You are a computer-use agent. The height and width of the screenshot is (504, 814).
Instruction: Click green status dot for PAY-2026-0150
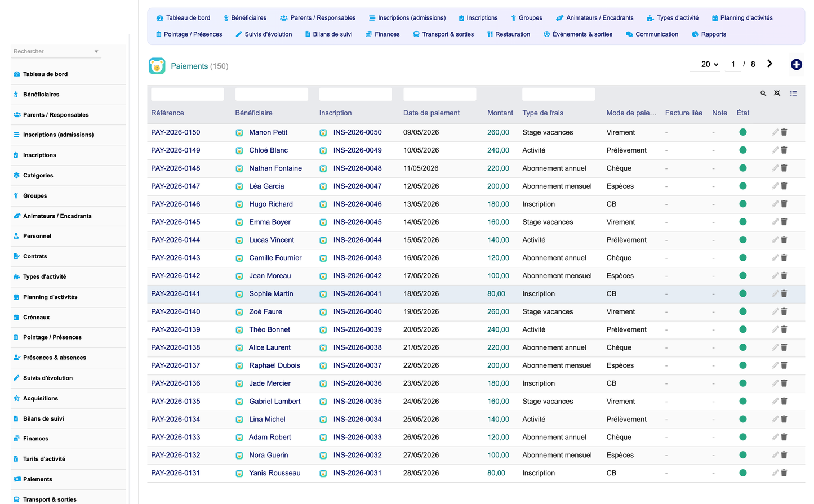point(742,132)
